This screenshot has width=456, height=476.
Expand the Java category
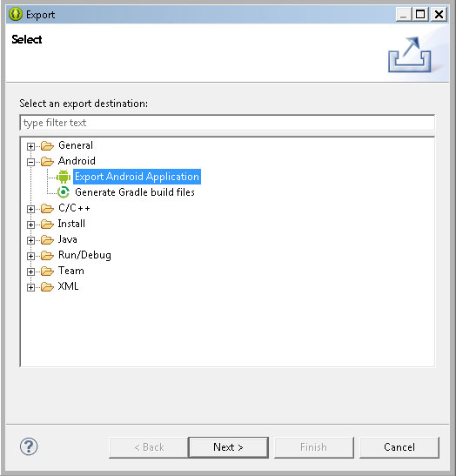pos(30,241)
